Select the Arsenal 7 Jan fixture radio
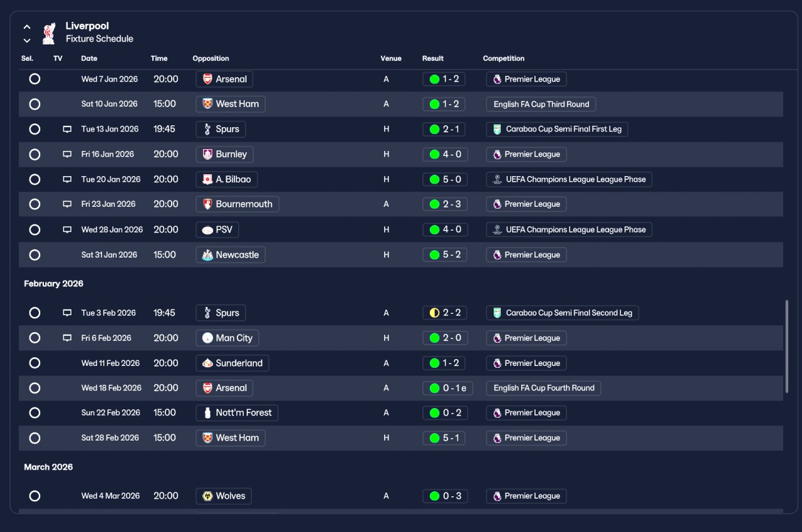802x532 pixels. (34, 79)
